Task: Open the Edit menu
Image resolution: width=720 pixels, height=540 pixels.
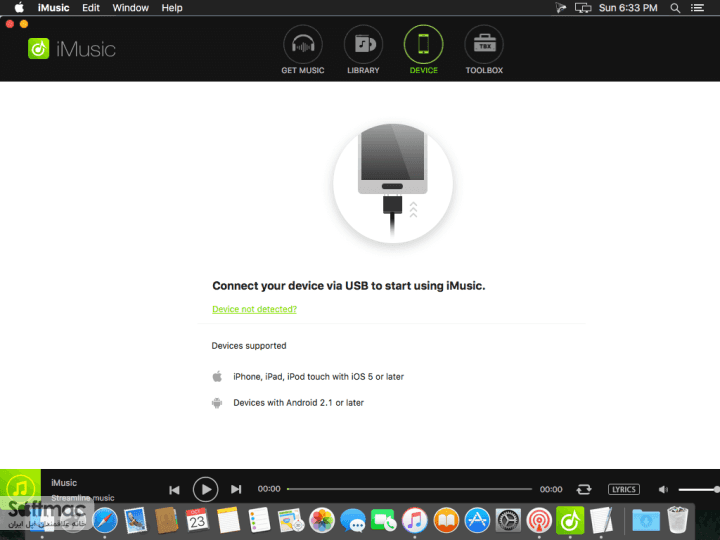Action: coord(91,8)
